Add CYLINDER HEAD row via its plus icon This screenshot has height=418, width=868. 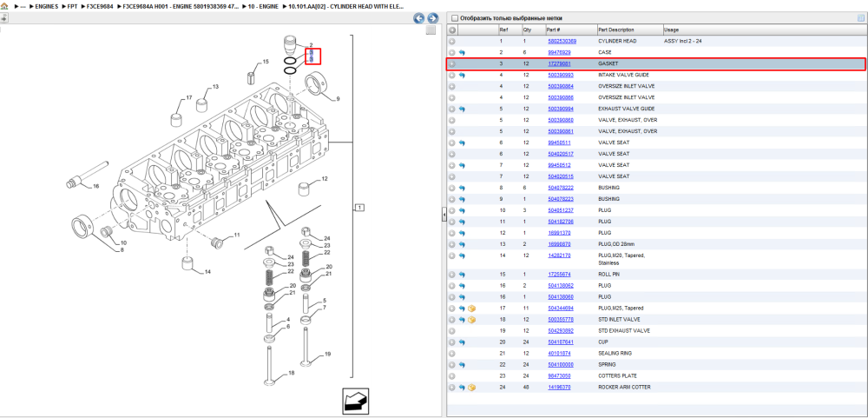[452, 41]
